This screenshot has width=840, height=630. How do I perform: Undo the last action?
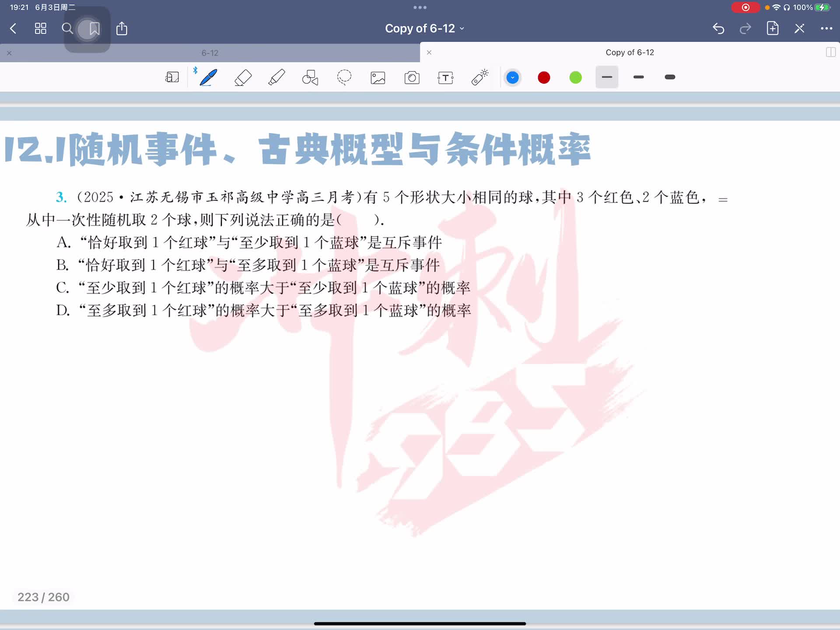tap(718, 29)
